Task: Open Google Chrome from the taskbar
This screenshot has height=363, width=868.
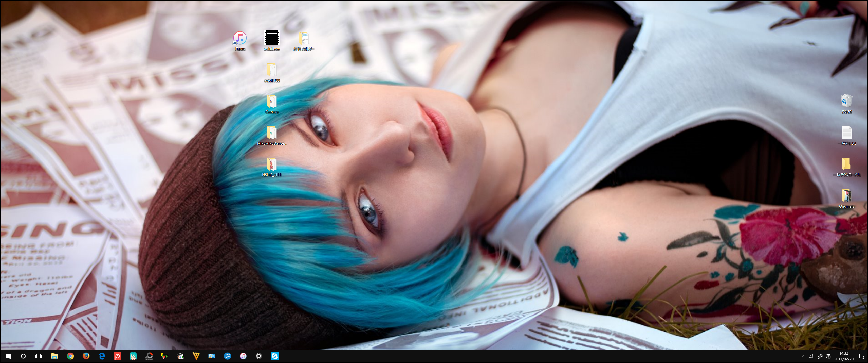Action: (70, 356)
